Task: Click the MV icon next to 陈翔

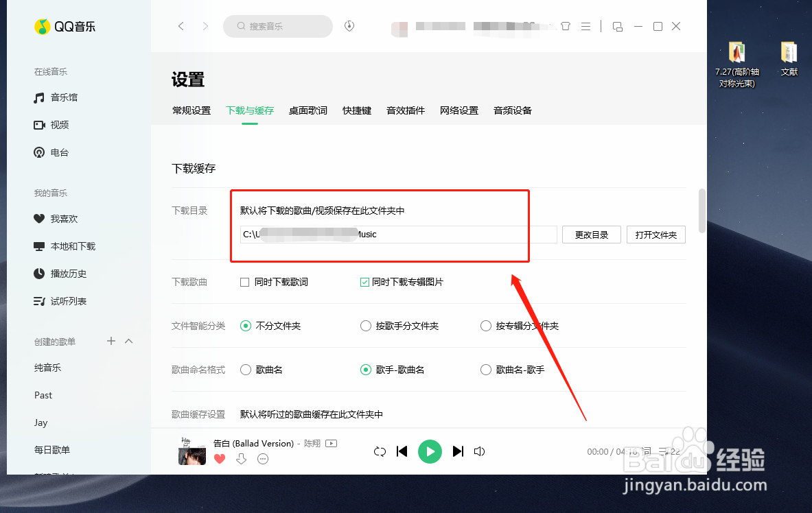Action: (332, 443)
